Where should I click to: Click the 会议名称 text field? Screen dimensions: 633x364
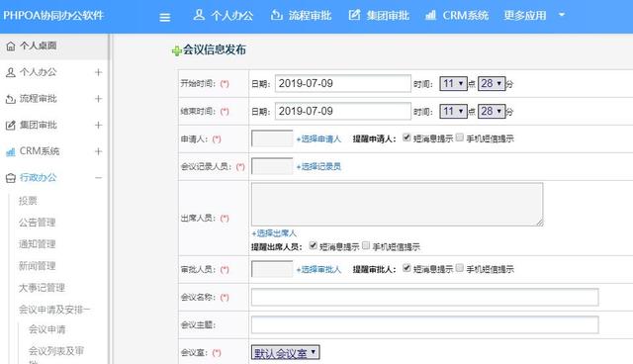click(424, 297)
